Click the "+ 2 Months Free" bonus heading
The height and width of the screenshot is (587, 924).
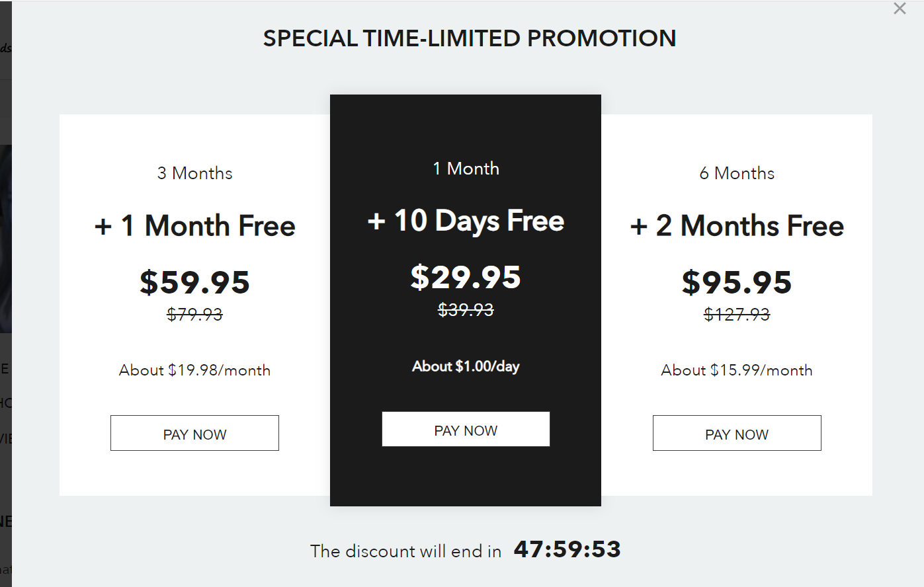737,226
